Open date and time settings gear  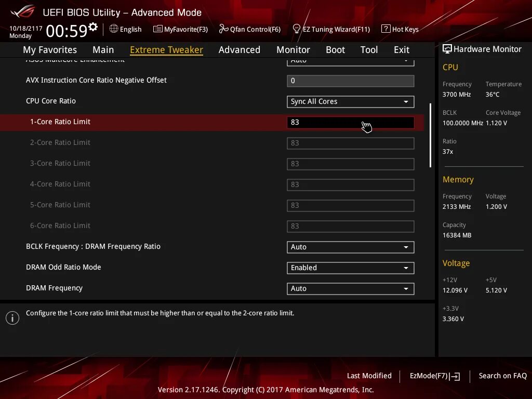point(93,26)
